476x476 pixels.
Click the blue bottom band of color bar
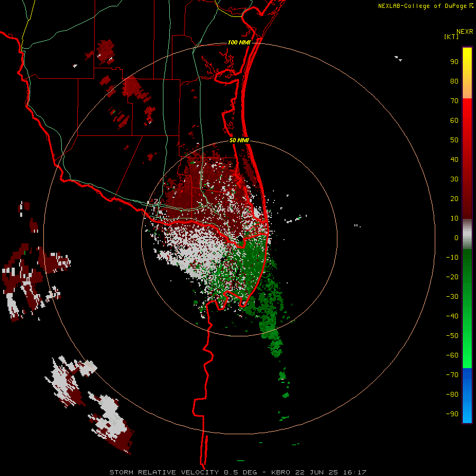pos(467,395)
